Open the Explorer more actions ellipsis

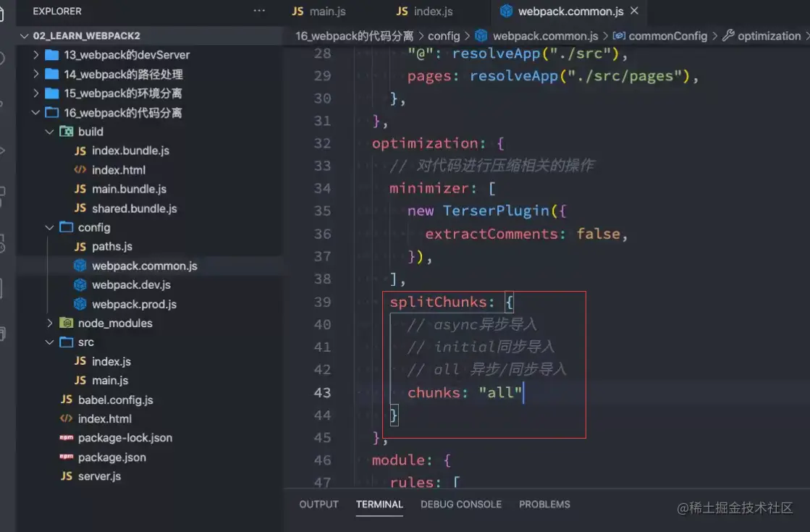coord(259,11)
